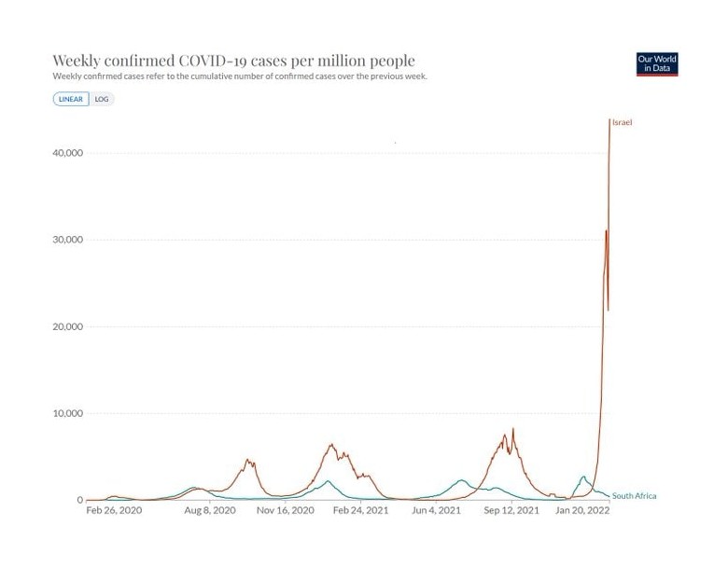The height and width of the screenshot is (567, 728).
Task: Click the 10,000 y-axis label
Action: [x=68, y=413]
